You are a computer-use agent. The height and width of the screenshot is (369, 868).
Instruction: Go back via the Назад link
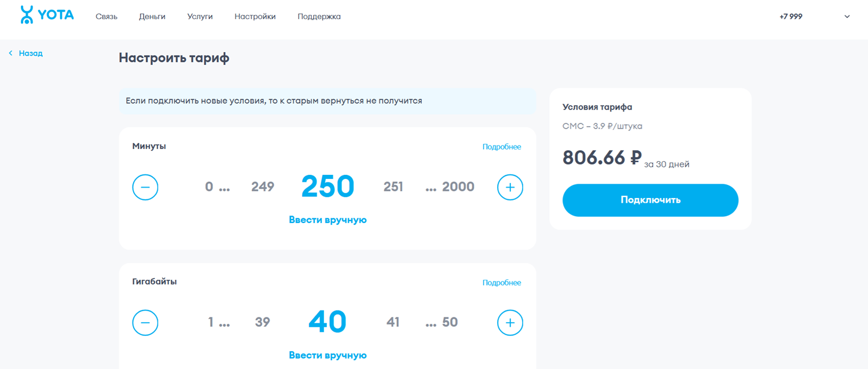click(25, 53)
